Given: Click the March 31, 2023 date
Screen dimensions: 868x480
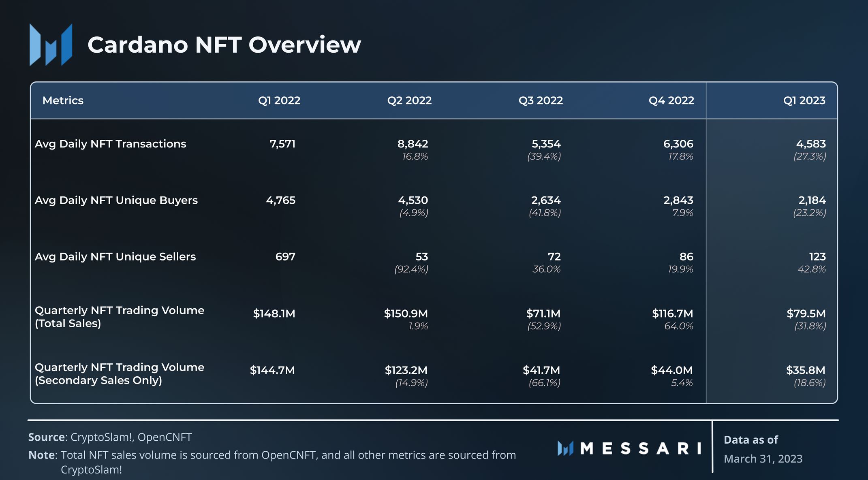Looking at the screenshot, I should (763, 459).
